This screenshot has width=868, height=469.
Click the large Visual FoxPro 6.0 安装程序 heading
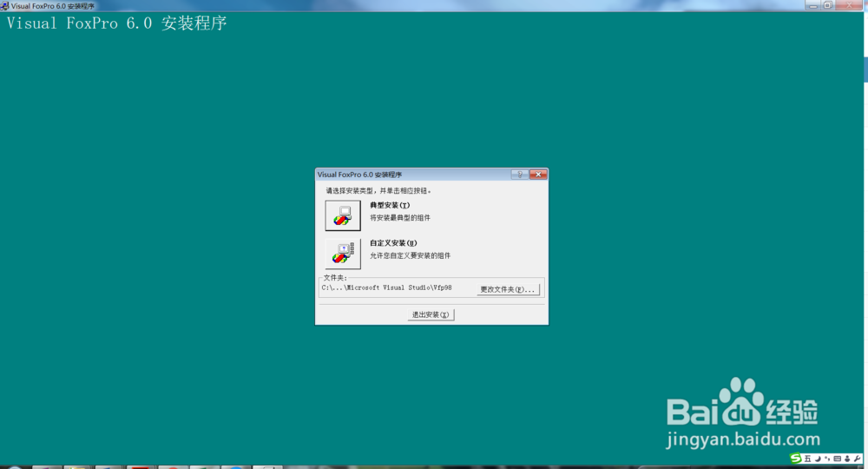click(116, 23)
